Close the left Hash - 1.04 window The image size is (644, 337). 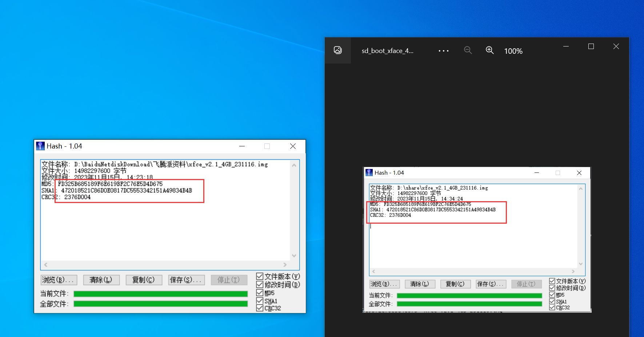293,146
